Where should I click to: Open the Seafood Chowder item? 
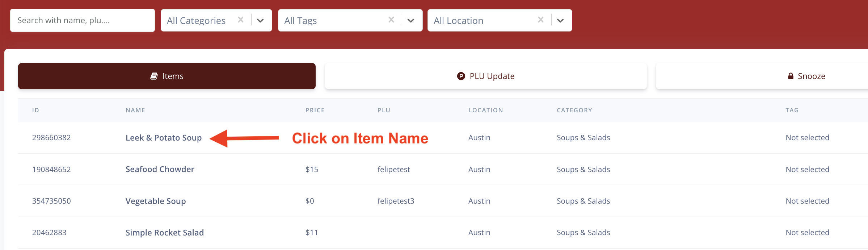tap(160, 169)
